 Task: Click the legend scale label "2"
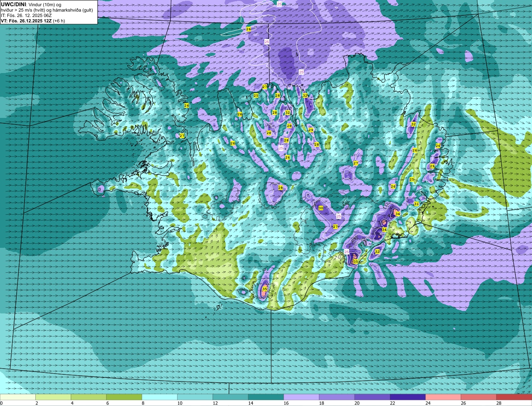pyautogui.click(x=37, y=403)
